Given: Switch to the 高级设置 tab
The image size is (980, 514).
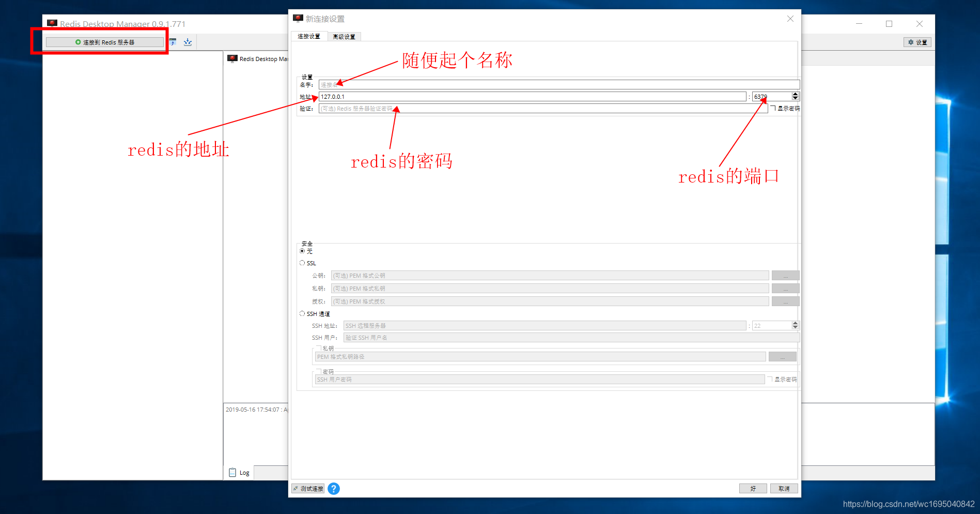Looking at the screenshot, I should (x=344, y=37).
